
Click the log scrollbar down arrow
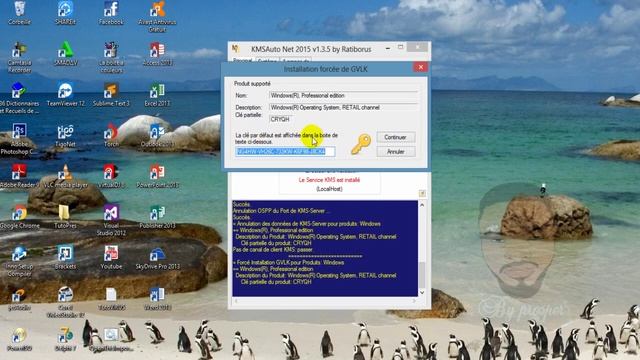click(x=422, y=292)
